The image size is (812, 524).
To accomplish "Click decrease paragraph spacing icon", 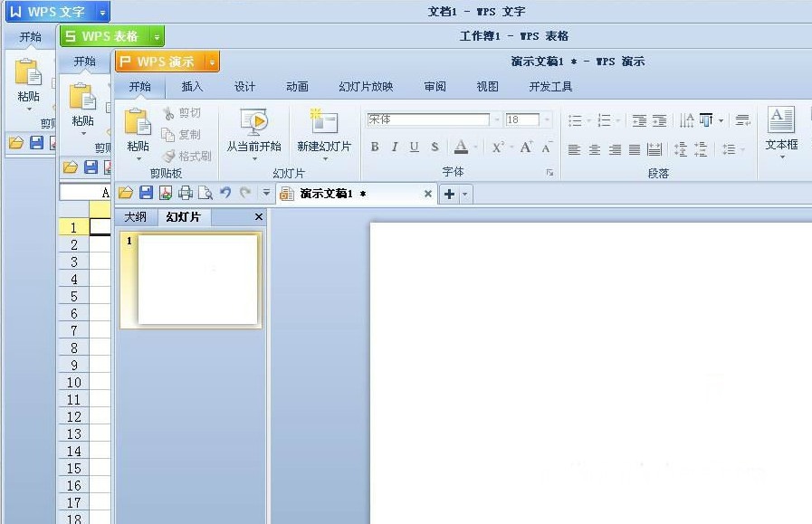I will (x=700, y=149).
